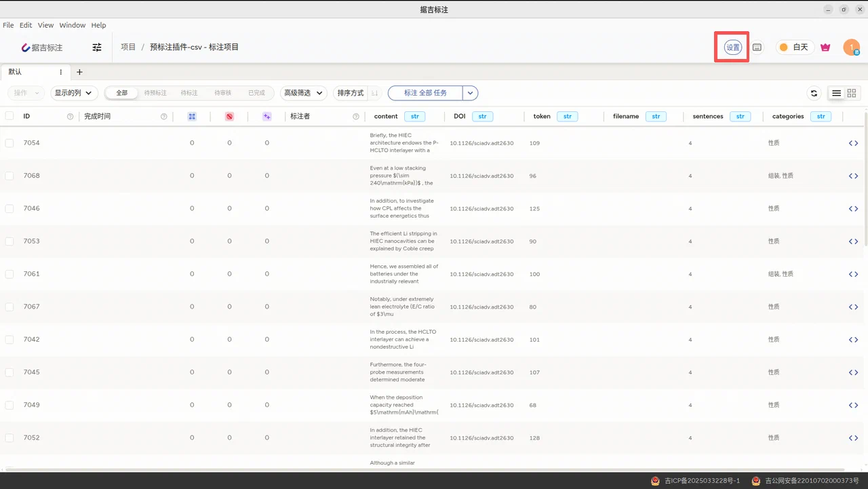Open the orange user avatar menu
The height and width of the screenshot is (489, 868).
point(851,47)
